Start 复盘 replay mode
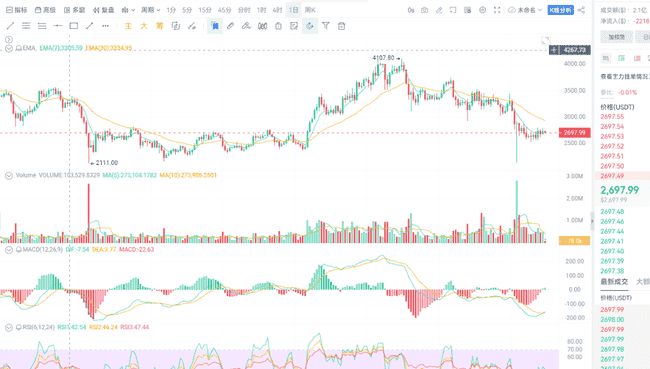Image resolution: width=650 pixels, height=369 pixels. point(103,10)
